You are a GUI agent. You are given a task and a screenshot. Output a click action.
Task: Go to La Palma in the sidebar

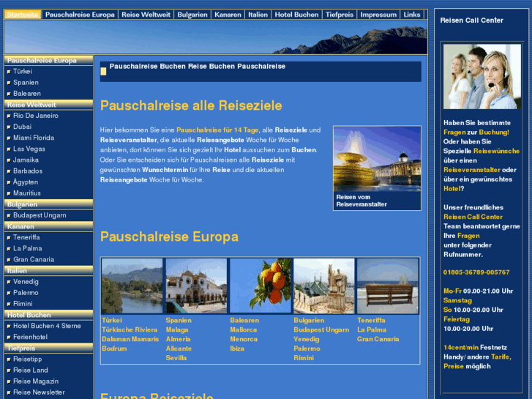pyautogui.click(x=28, y=249)
